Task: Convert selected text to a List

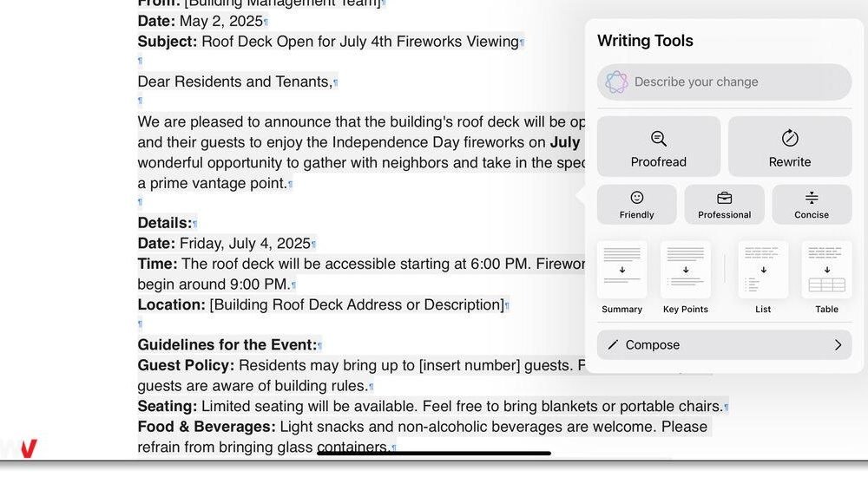Action: point(763,278)
